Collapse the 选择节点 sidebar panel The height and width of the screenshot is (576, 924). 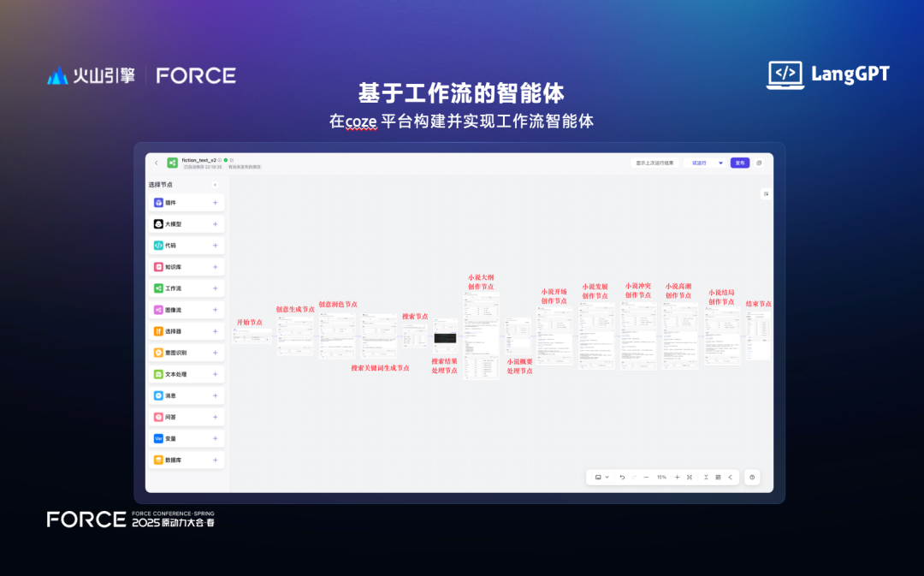(x=215, y=185)
